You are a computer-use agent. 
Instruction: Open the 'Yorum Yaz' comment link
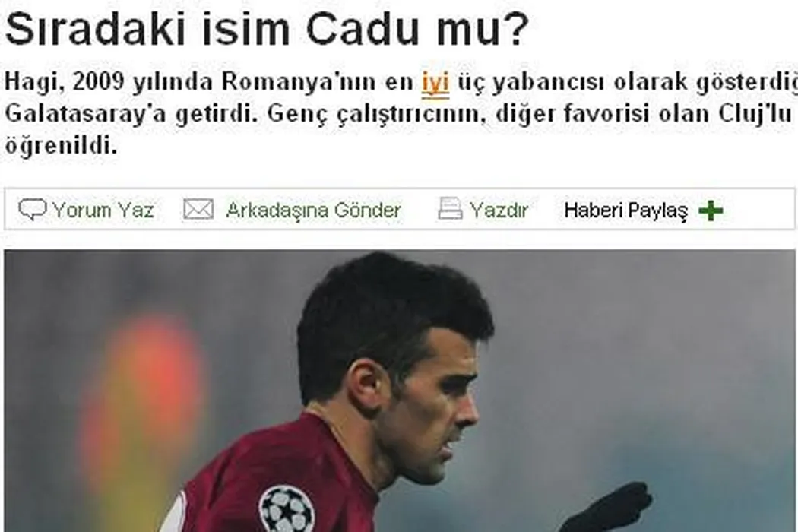click(103, 210)
